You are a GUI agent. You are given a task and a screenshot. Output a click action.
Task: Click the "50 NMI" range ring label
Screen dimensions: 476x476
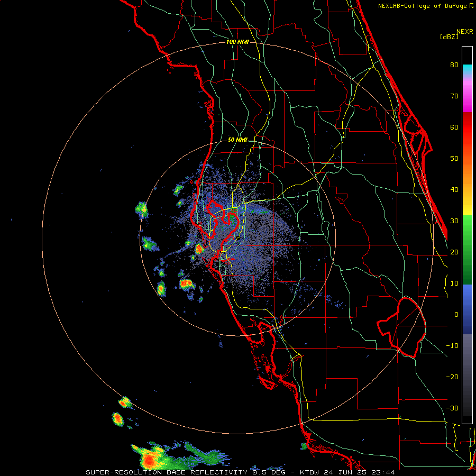(237, 140)
